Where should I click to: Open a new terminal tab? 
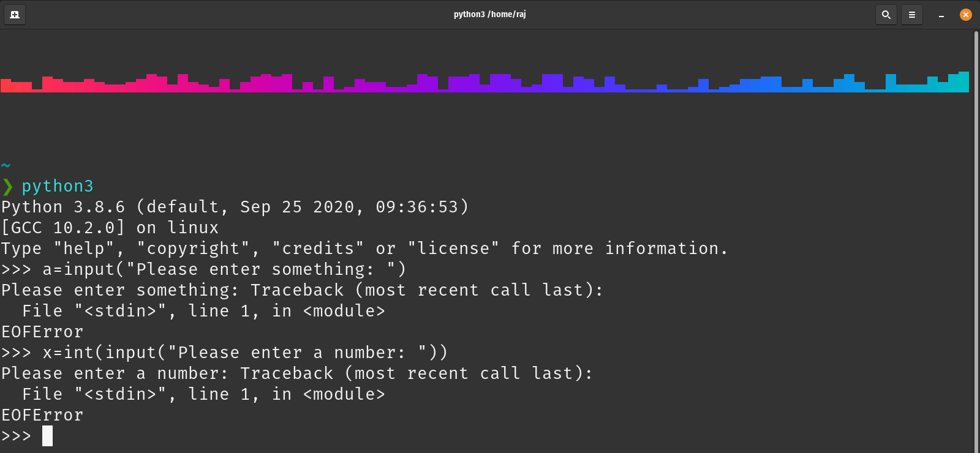tap(15, 15)
